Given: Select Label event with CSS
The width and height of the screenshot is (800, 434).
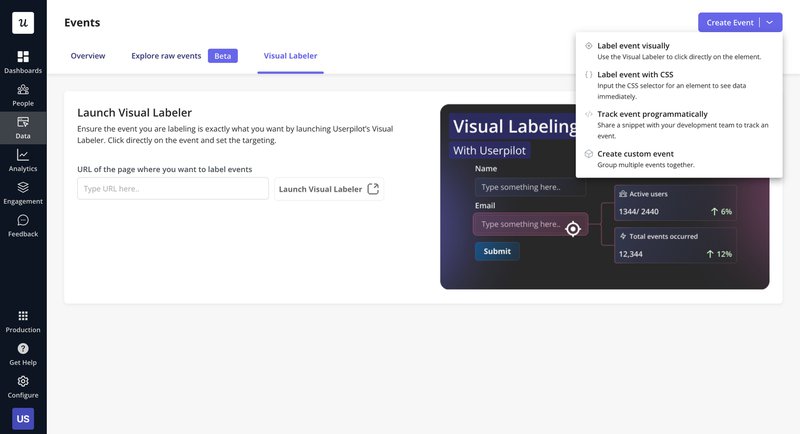Looking at the screenshot, I should pyautogui.click(x=635, y=75).
